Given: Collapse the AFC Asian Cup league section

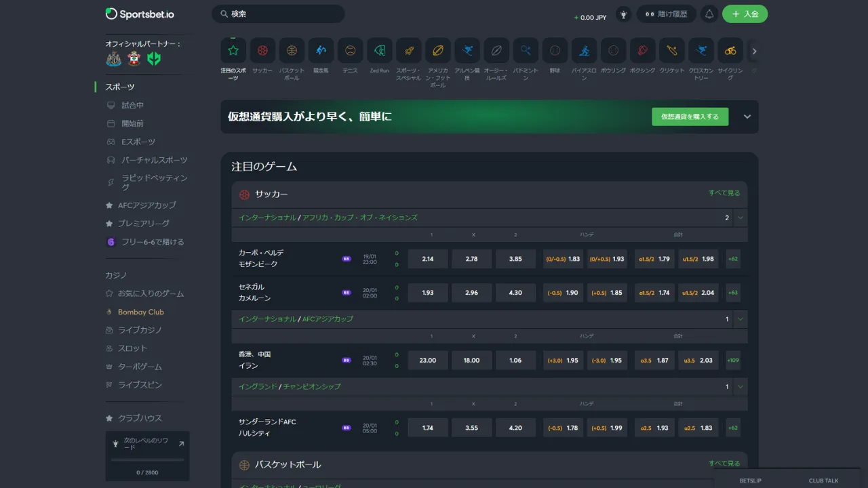Looking at the screenshot, I should 740,319.
